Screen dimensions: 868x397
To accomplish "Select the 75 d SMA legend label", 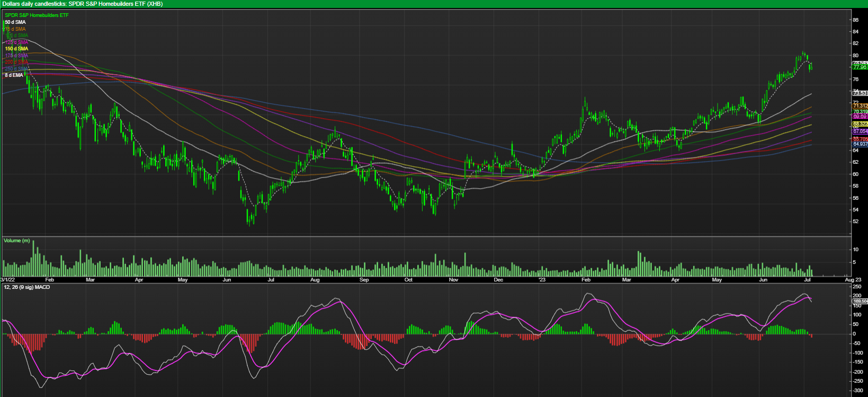I will click(x=15, y=29).
